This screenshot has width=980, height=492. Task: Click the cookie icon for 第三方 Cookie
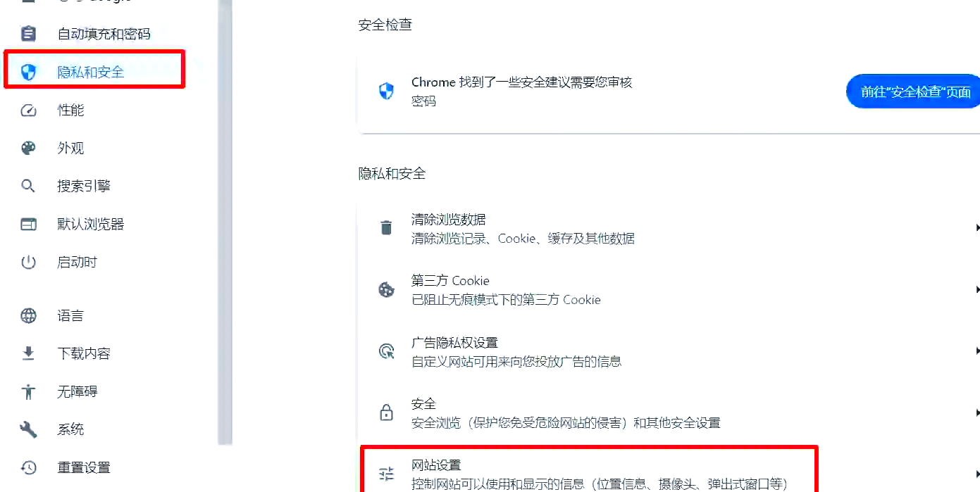(386, 289)
